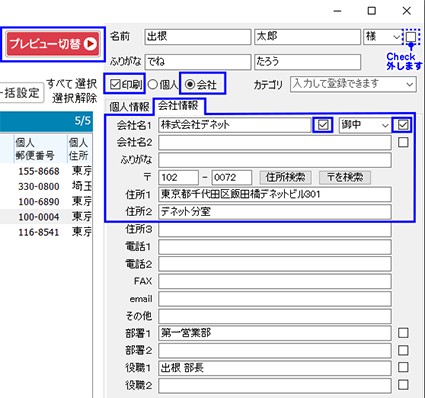Click 選択解除 to deselect all
Screen dimensions: 425x398
coord(75,98)
